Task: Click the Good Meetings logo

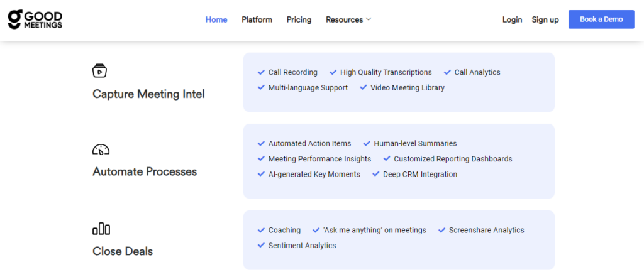Action: [x=35, y=19]
